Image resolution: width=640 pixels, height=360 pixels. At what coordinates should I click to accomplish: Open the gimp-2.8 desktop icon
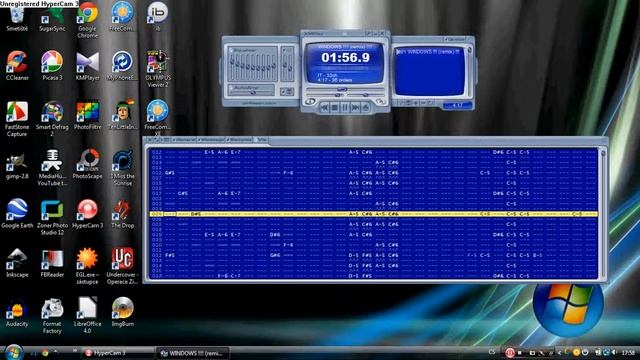click(x=17, y=165)
